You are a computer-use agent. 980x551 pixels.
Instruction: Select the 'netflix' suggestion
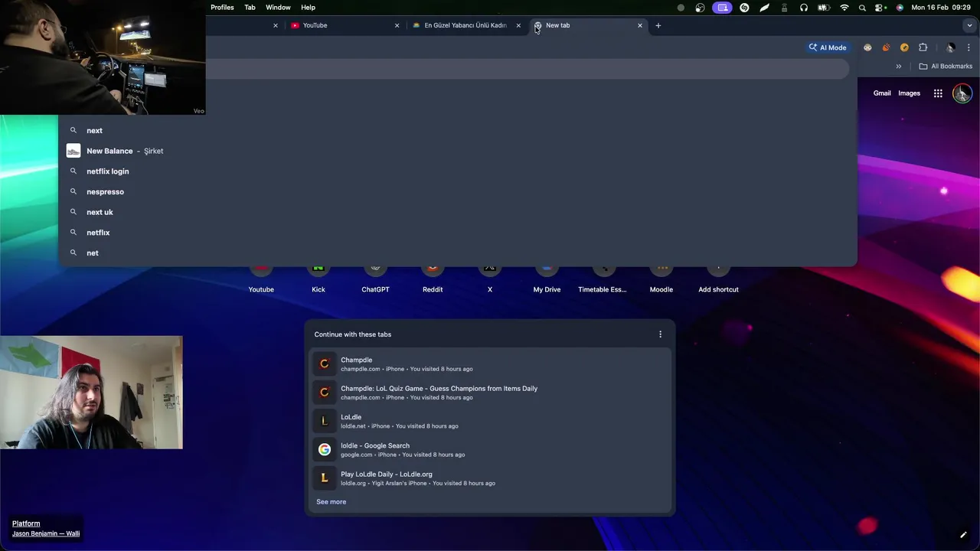pyautogui.click(x=457, y=233)
